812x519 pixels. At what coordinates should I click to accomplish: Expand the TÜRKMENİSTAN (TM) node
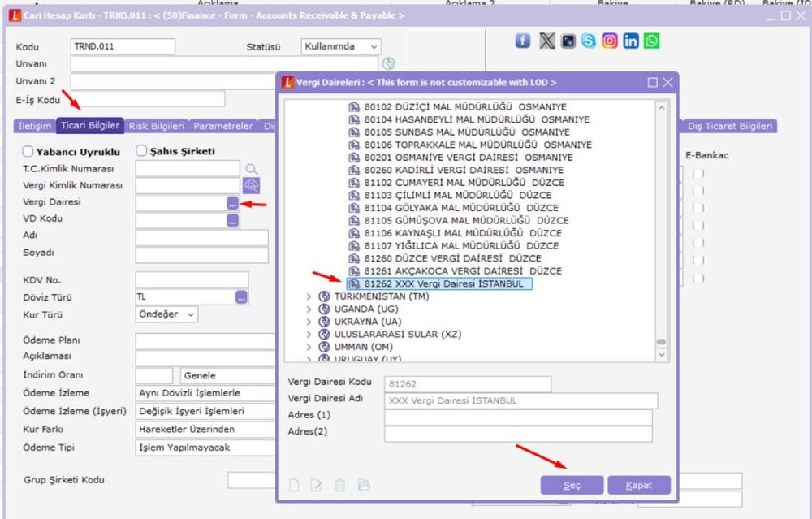point(309,296)
